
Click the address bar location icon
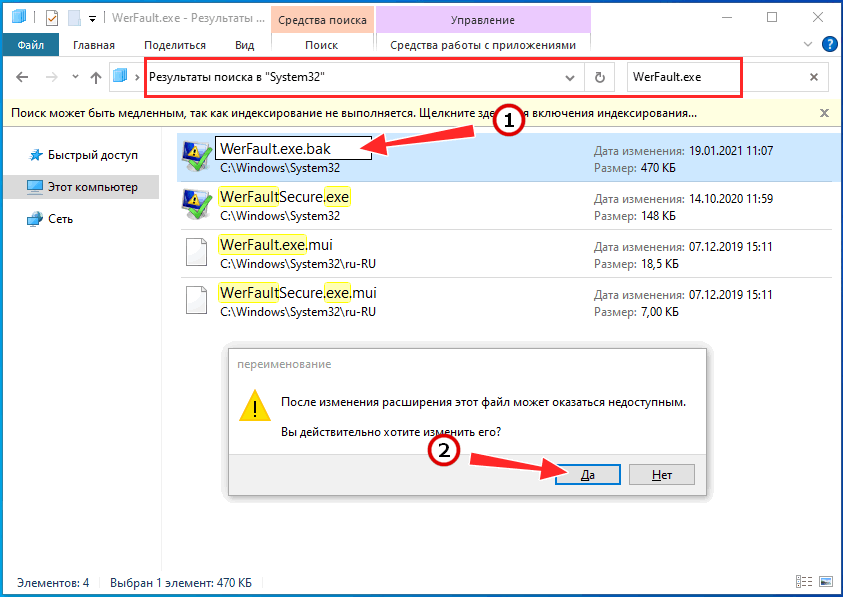(120, 76)
